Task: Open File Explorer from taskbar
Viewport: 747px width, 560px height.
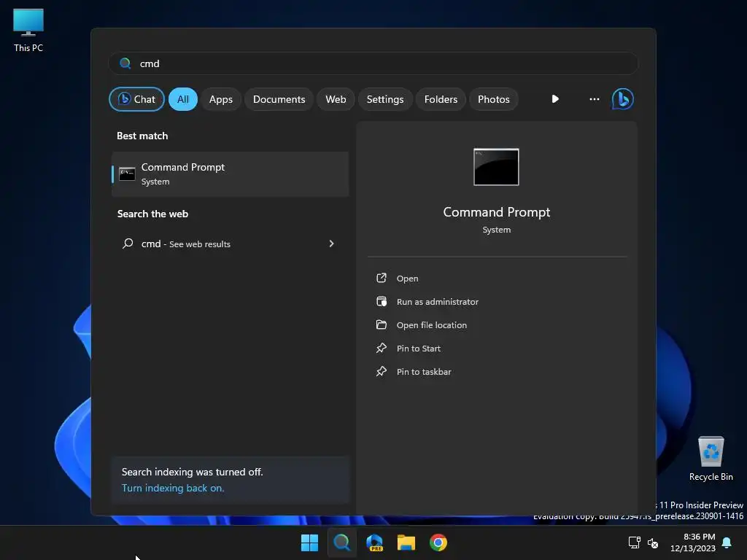Action: [406, 542]
